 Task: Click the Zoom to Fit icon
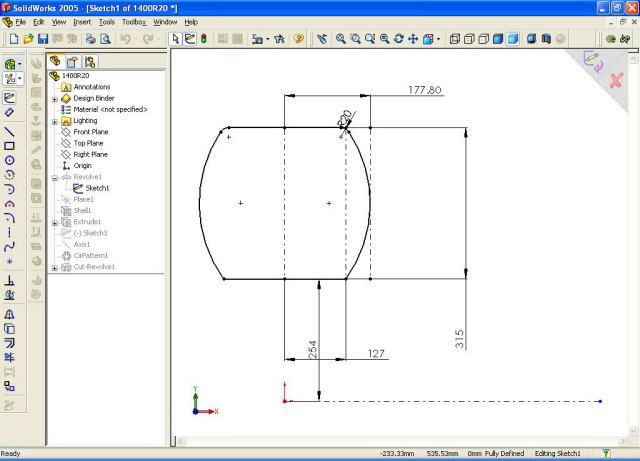coord(341,39)
